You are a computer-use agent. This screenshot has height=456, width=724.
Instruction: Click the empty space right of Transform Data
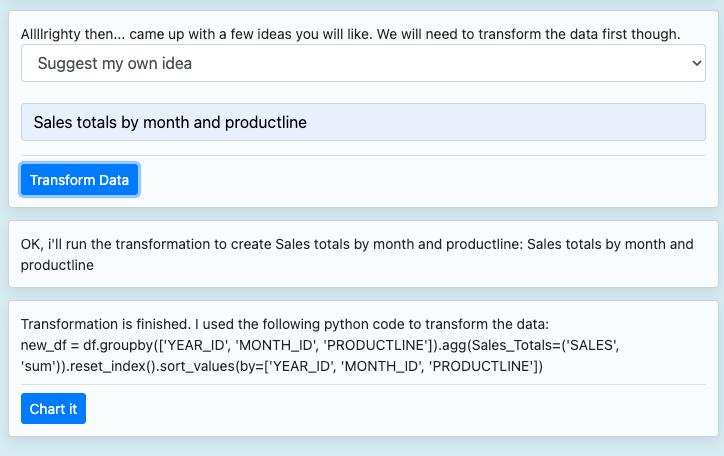pos(420,180)
